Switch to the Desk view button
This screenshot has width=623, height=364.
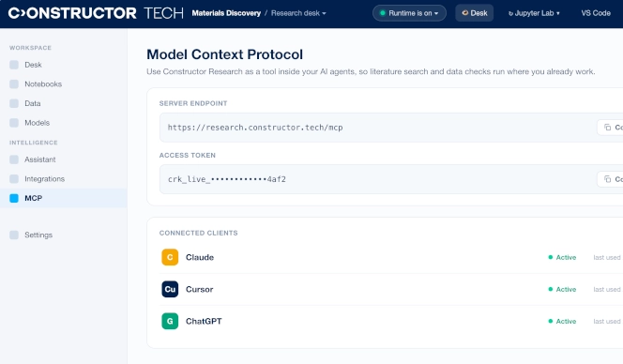click(475, 13)
